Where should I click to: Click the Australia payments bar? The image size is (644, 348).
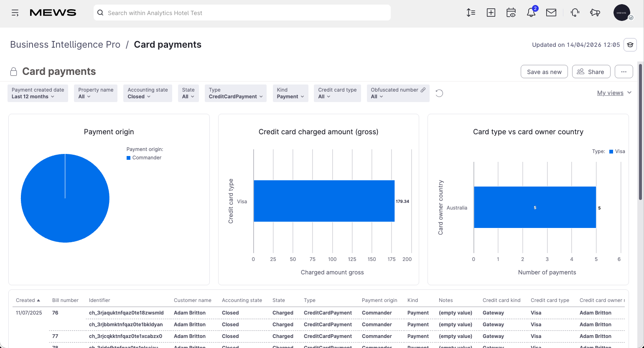coord(535,207)
